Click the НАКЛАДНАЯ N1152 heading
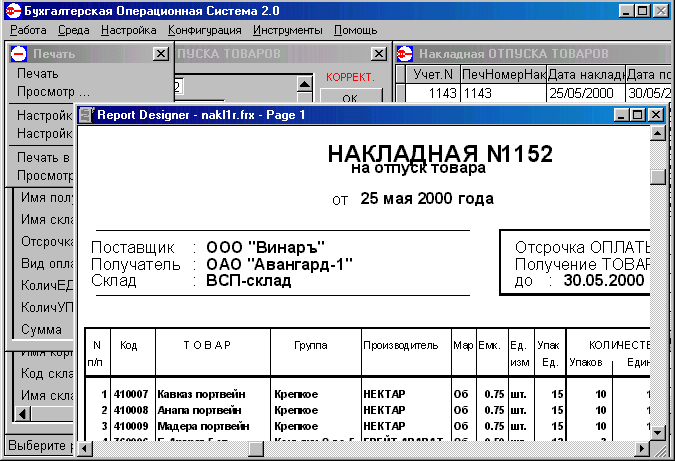The width and height of the screenshot is (675, 461). pyautogui.click(x=440, y=153)
